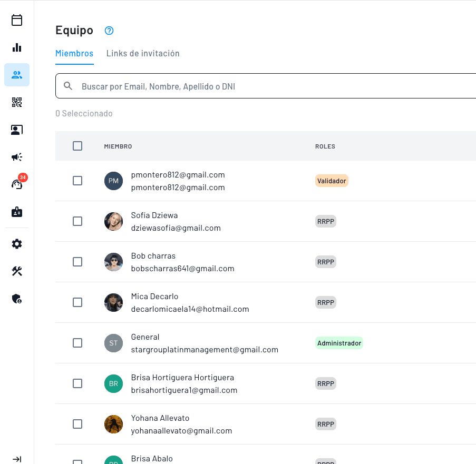Click the shield security sidebar icon
Viewport: 476px width, 464px height.
[17, 299]
